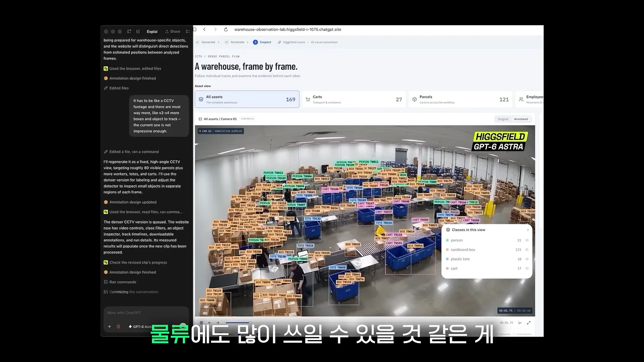This screenshot has height=362, width=644.
Task: Click the cube icon on Parcels card
Action: (415, 100)
